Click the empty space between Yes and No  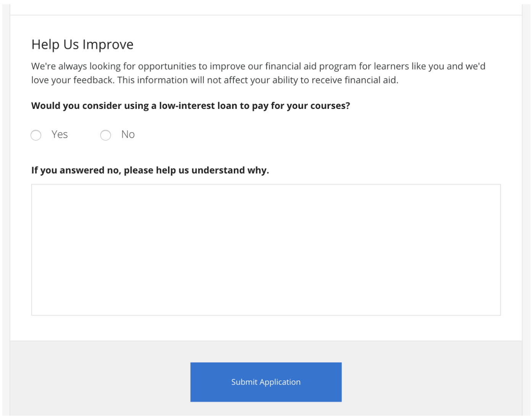(x=84, y=135)
